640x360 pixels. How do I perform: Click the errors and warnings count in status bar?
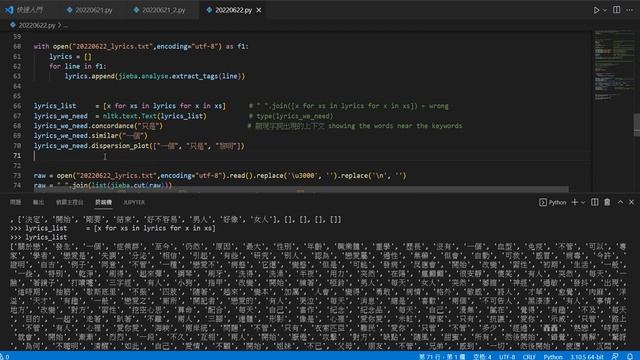tap(5, 356)
